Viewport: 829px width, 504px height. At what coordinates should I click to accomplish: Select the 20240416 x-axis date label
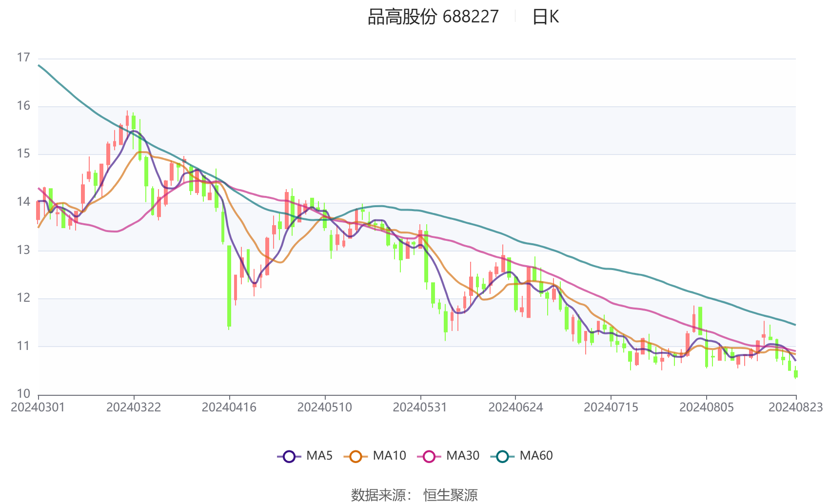229,407
